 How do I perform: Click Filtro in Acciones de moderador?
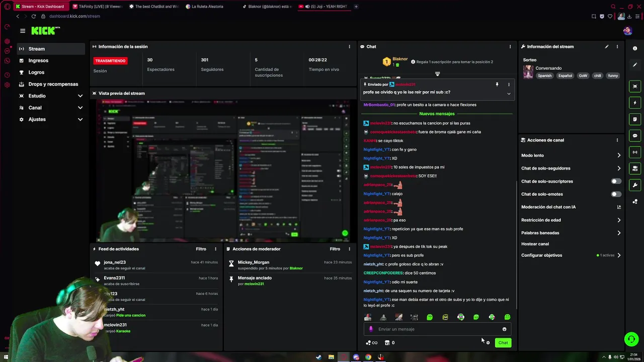pyautogui.click(x=335, y=249)
